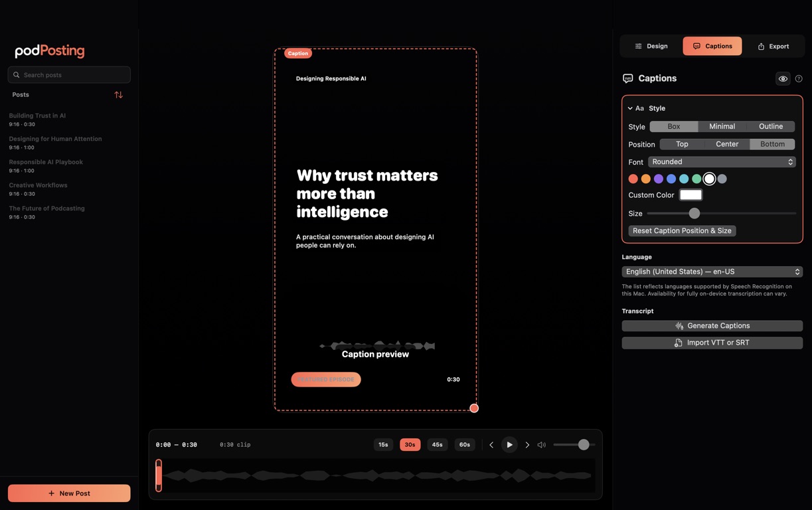Click the 0:30 duration label on canvas

click(453, 380)
